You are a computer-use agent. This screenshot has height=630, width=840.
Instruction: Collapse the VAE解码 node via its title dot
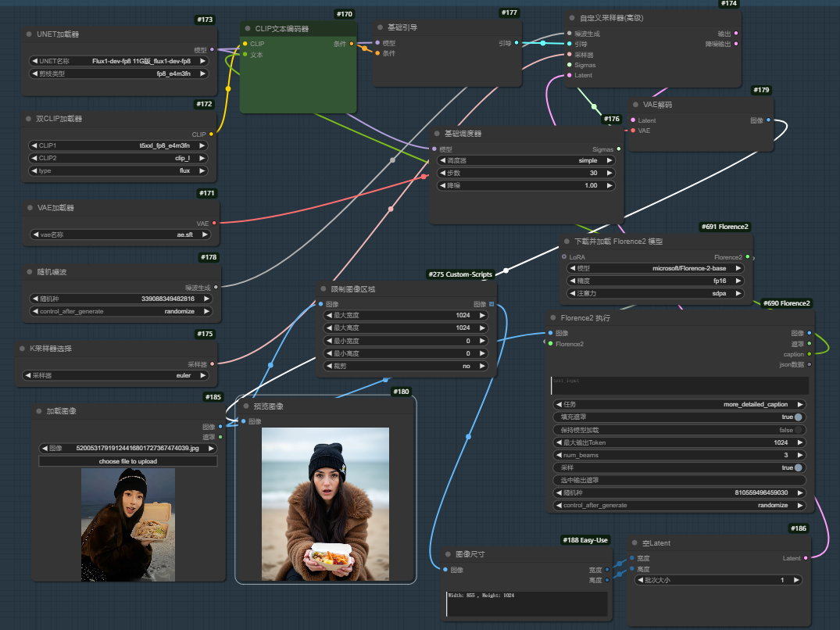click(634, 105)
